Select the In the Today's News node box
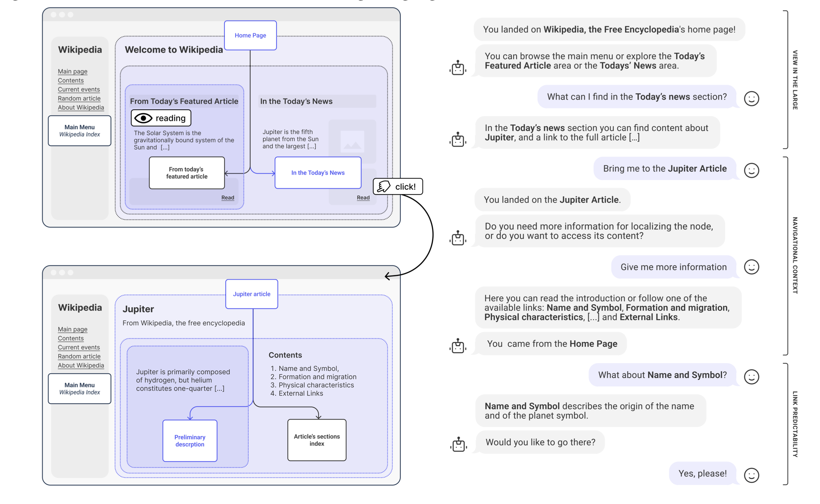 coord(318,173)
